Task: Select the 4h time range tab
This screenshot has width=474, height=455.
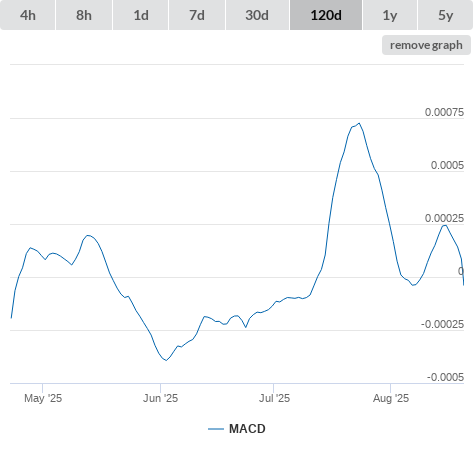Action: click(x=28, y=15)
